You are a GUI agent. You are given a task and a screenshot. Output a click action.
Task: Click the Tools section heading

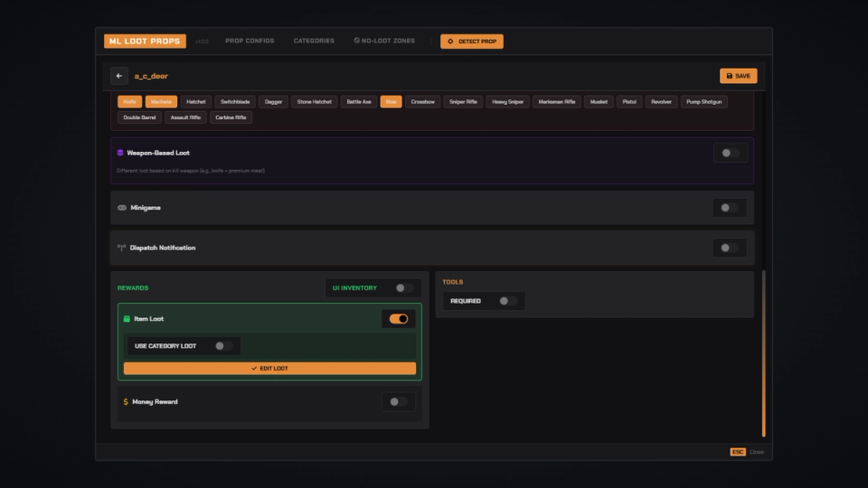pyautogui.click(x=453, y=282)
